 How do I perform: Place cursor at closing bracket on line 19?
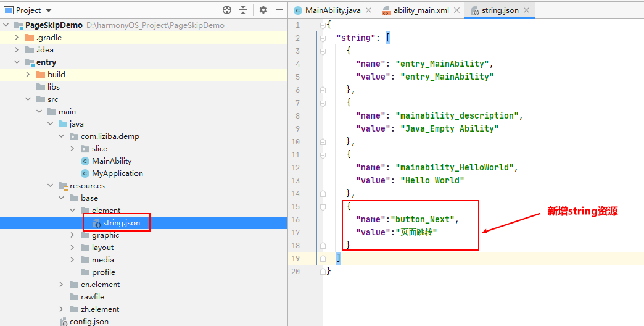pos(339,258)
